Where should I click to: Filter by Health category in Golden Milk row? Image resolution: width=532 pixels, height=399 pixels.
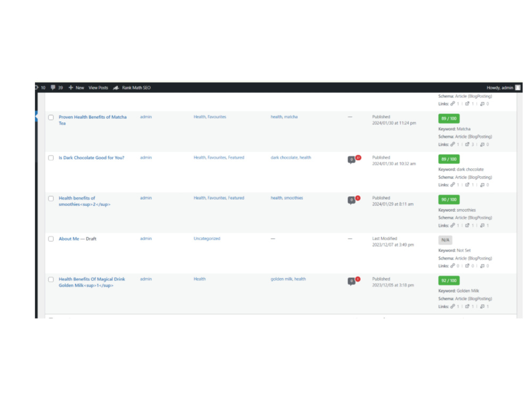tap(199, 279)
